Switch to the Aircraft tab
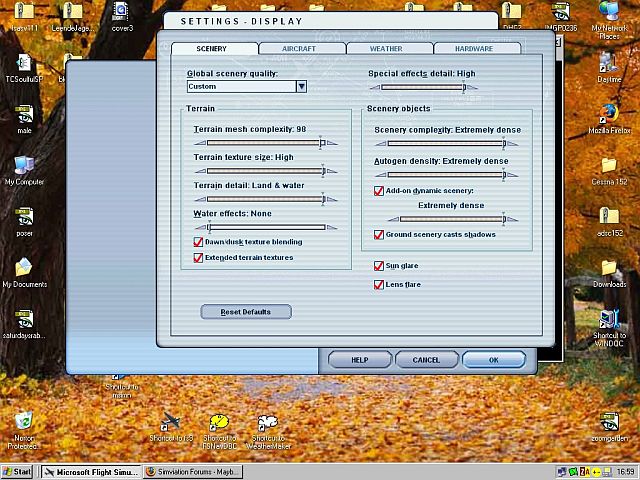Image resolution: width=640 pixels, height=480 pixels. click(302, 48)
